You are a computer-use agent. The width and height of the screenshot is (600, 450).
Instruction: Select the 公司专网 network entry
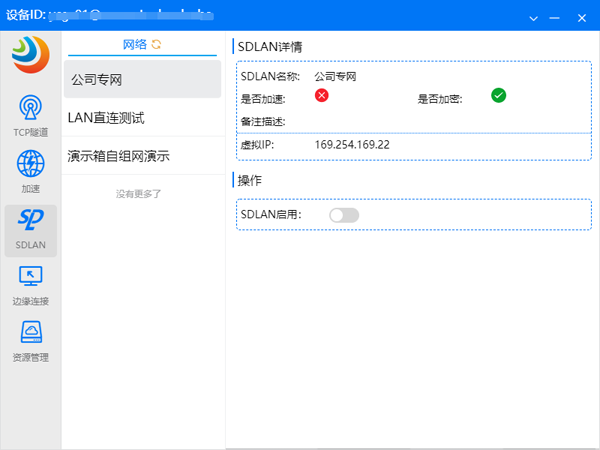tap(142, 80)
